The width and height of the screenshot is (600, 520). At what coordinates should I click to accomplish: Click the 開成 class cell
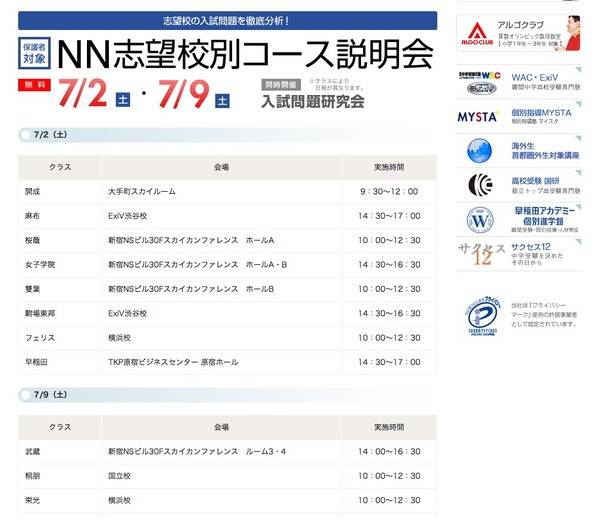click(60, 192)
